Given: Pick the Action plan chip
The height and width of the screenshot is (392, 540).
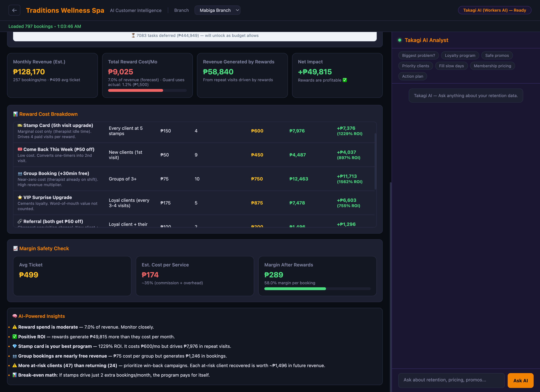Looking at the screenshot, I should tap(413, 76).
